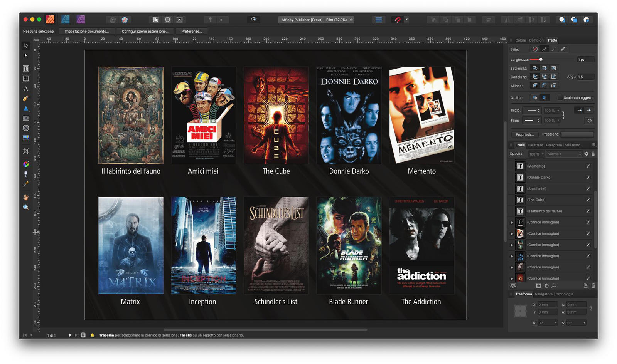Select the Frame Text tool

pos(26,69)
